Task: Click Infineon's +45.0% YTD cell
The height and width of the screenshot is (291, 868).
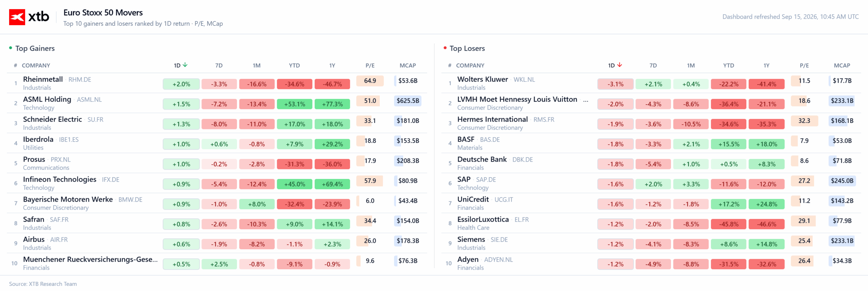Action: coord(294,184)
